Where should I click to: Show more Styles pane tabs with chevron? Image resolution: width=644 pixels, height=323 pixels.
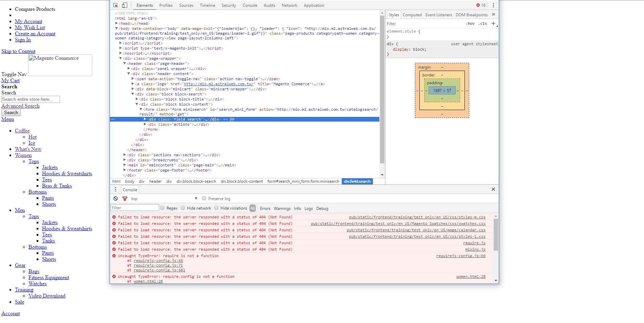point(493,15)
